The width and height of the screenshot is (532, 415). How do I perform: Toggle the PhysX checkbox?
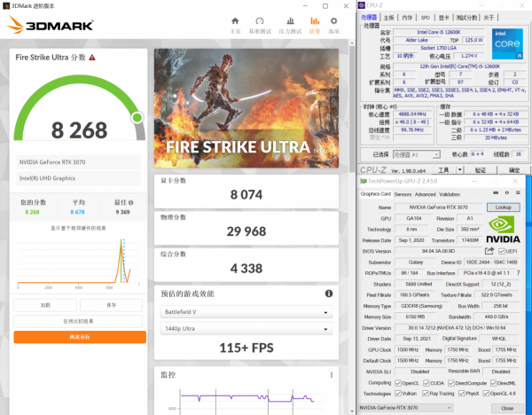461,394
